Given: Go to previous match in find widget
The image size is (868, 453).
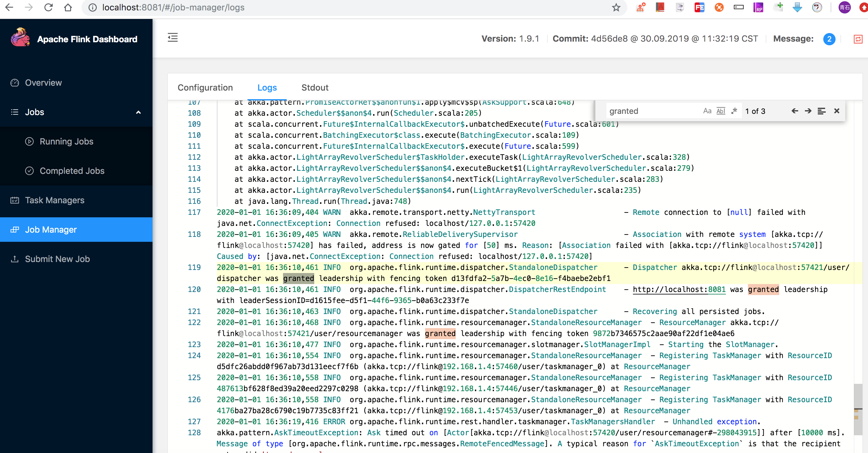Looking at the screenshot, I should 794,111.
